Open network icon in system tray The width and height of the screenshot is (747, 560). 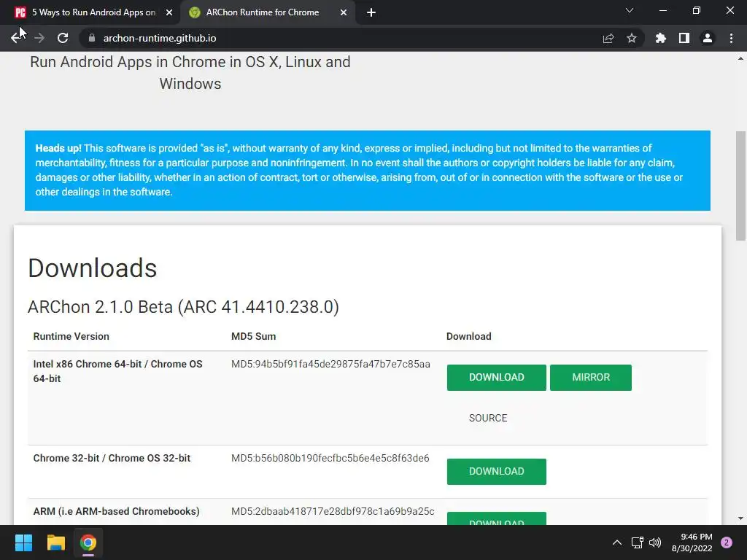[x=637, y=542]
